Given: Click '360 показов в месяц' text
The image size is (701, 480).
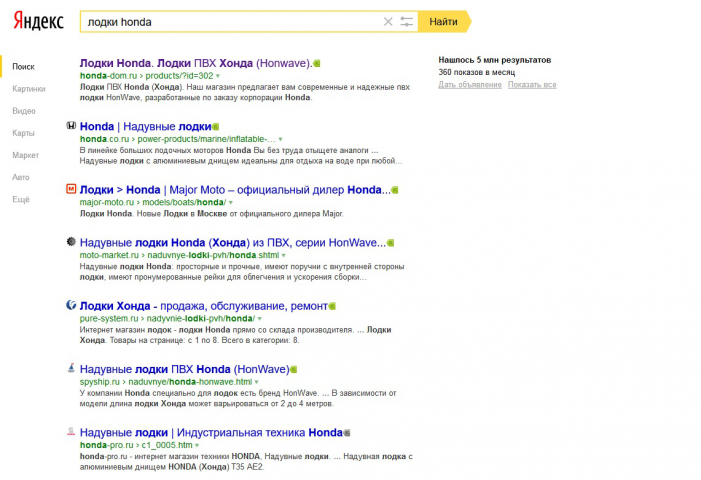Looking at the screenshot, I should [477, 72].
